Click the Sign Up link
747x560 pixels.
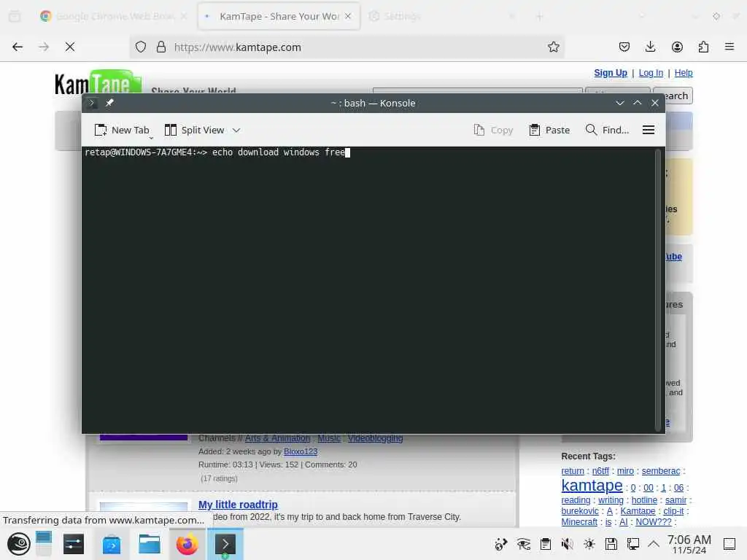(x=611, y=73)
